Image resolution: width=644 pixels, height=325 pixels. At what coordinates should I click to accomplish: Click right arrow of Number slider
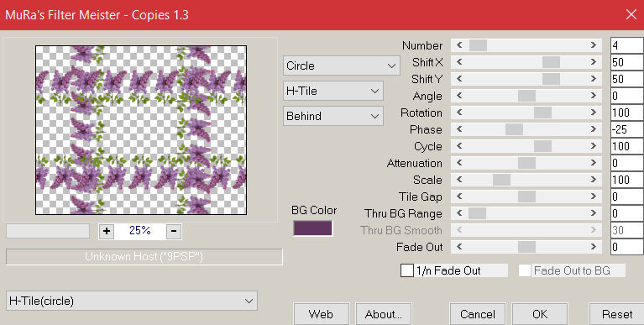click(x=594, y=45)
